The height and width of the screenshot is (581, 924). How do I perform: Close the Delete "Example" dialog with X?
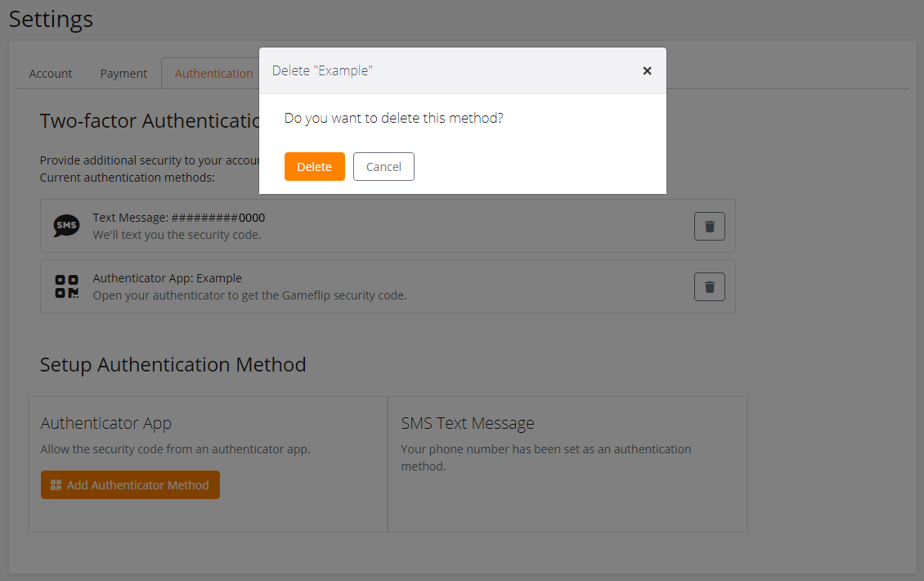click(x=647, y=71)
